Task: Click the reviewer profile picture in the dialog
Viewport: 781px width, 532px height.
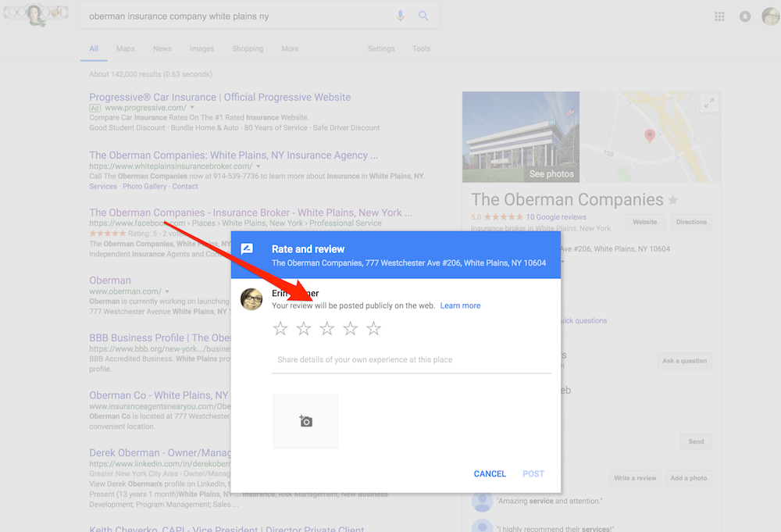Action: 251,299
